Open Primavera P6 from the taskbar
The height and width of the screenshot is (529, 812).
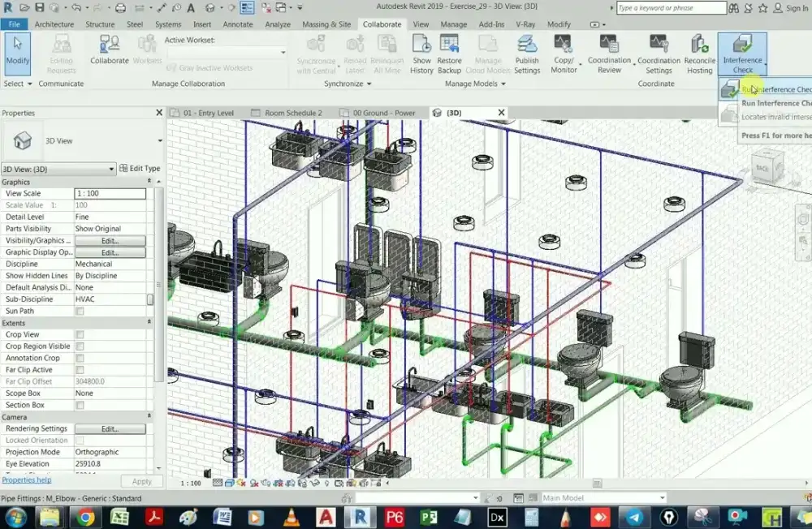point(394,517)
